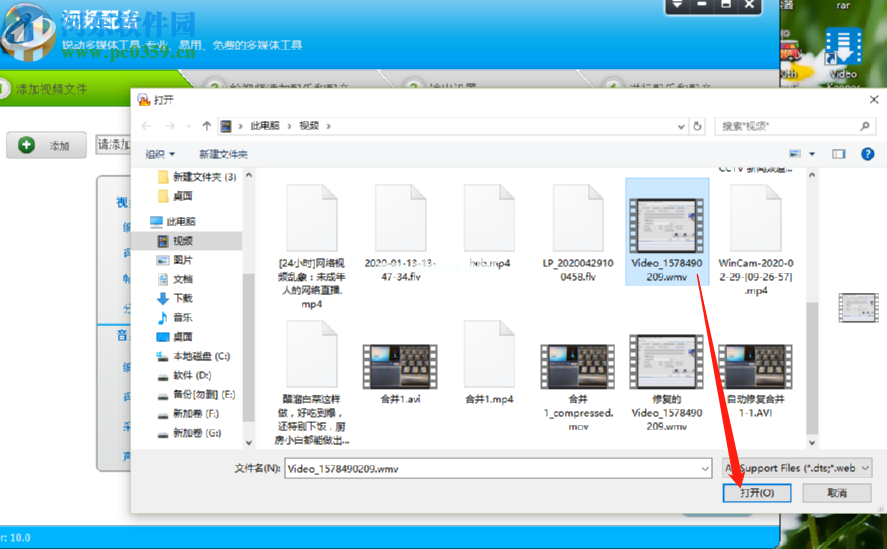
Task: Click the 此电脑 breadcrumb in address bar
Action: (265, 126)
